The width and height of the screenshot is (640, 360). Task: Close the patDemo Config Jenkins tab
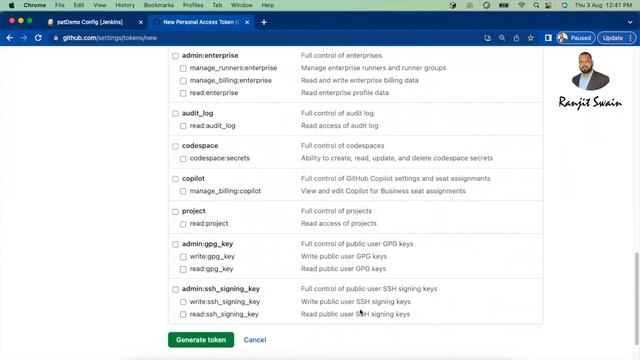coord(141,22)
